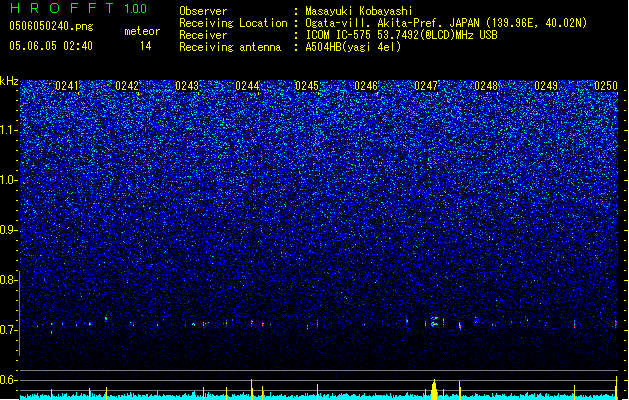Click the time marker 0246
The height and width of the screenshot is (400, 629).
click(366, 86)
